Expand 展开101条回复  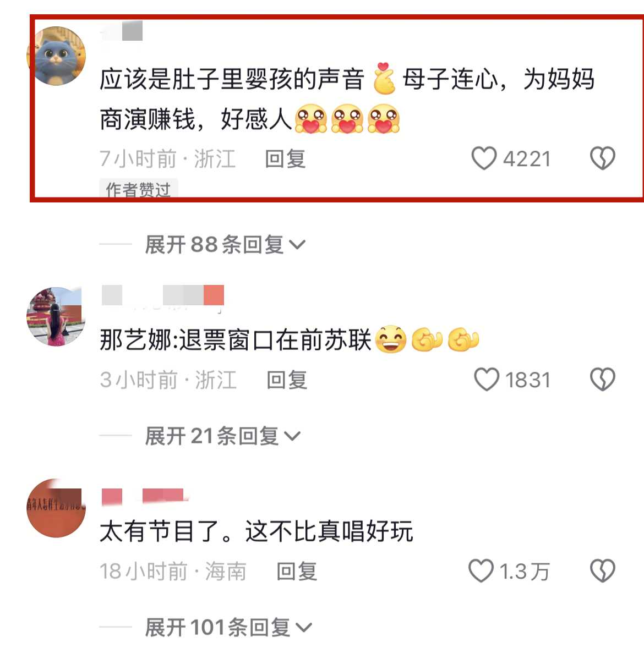coord(228,628)
